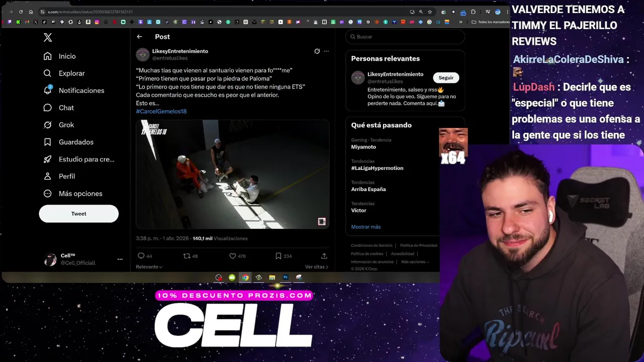Open Chrome extensions puzzle icon
The image size is (644, 362).
point(473,12)
